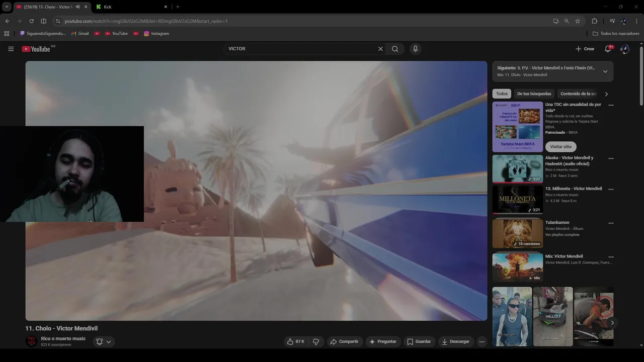Open a new browser tab

tap(178, 7)
